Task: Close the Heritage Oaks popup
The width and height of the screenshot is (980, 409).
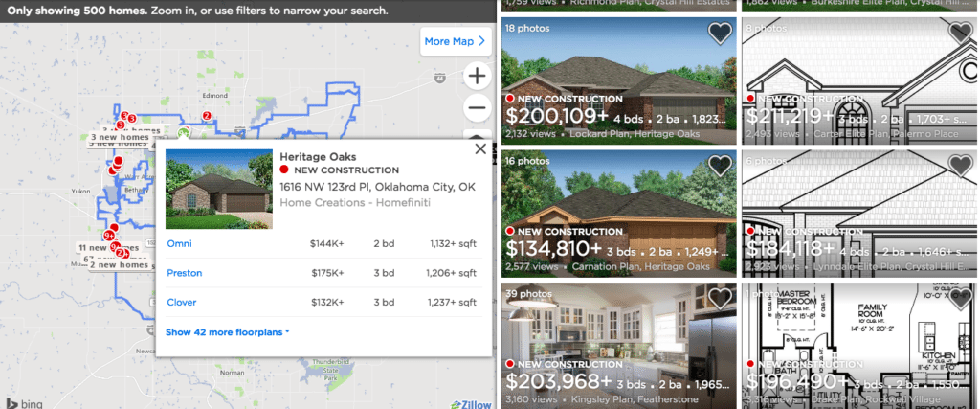Action: [x=480, y=148]
